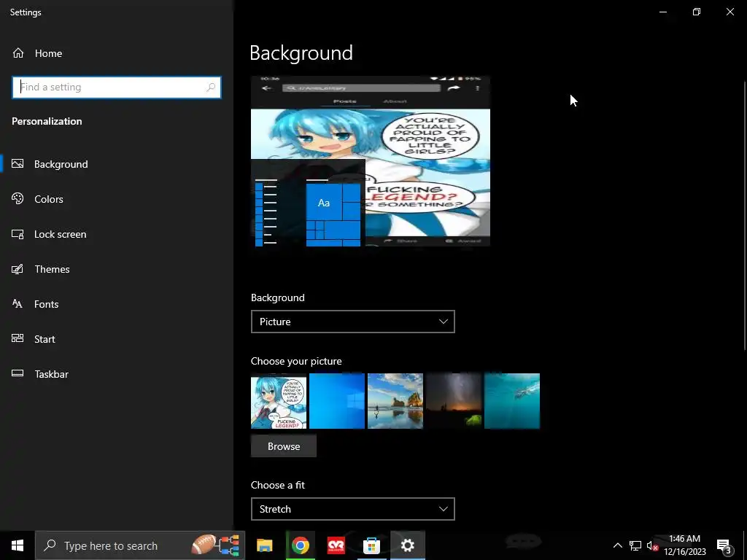Viewport: 747px width, 560px height.
Task: Select the anime comic picture thumbnail
Action: (x=279, y=401)
